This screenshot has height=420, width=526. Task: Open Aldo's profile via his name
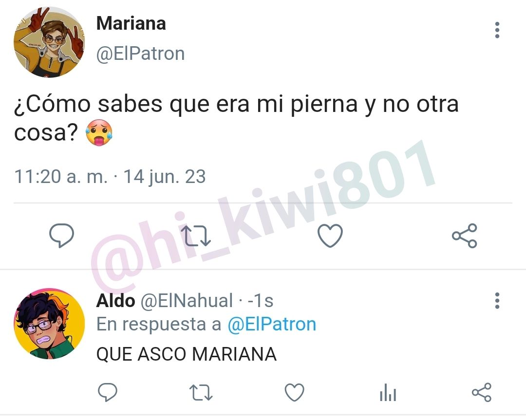tap(115, 300)
